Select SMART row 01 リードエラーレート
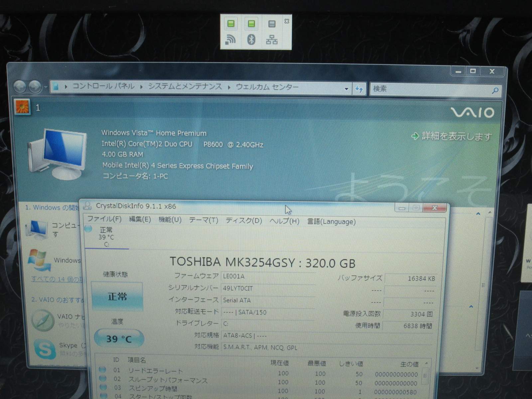The image size is (532, 399). point(259,371)
